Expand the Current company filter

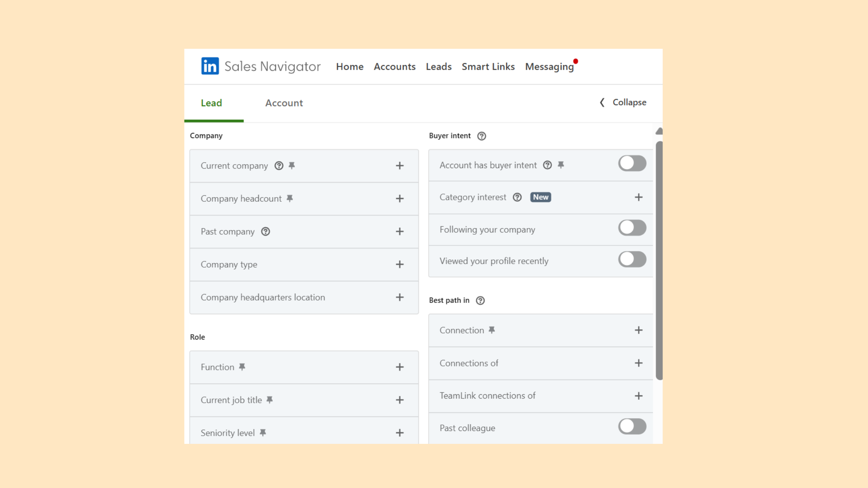tap(400, 166)
